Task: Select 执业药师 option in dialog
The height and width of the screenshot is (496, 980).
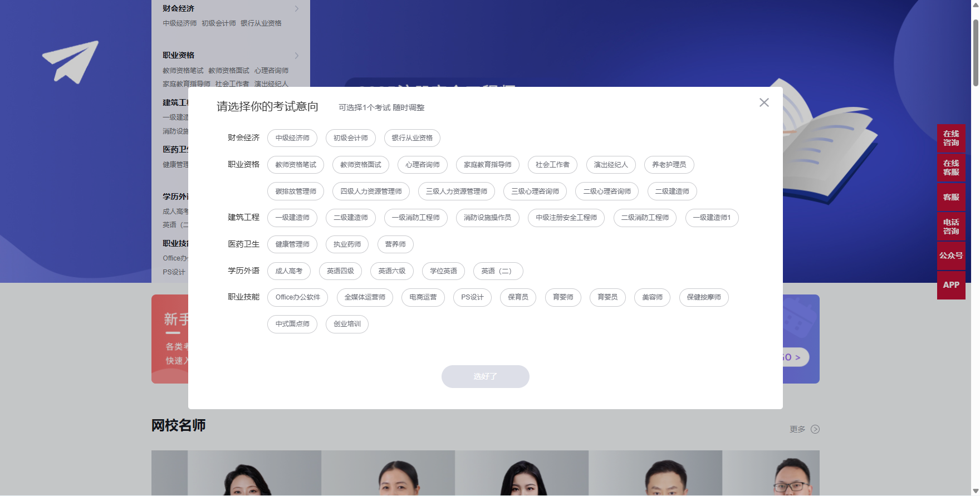Action: click(x=347, y=244)
